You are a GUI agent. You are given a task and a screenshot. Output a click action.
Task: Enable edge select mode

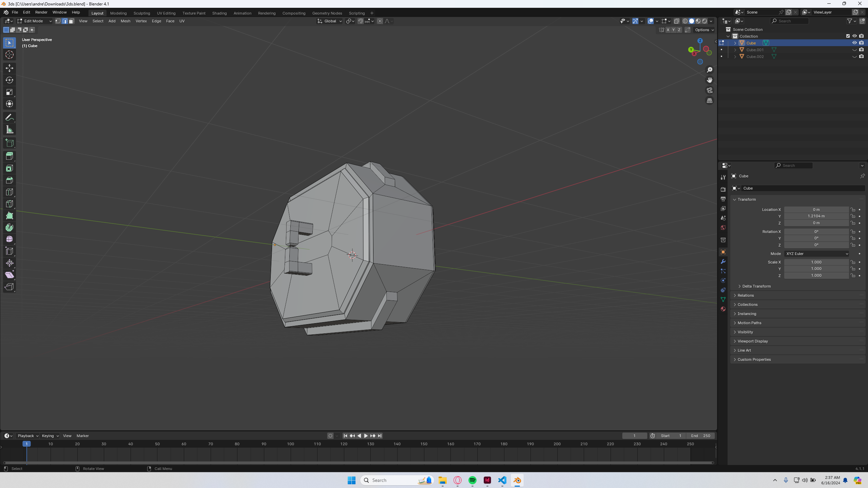(65, 21)
